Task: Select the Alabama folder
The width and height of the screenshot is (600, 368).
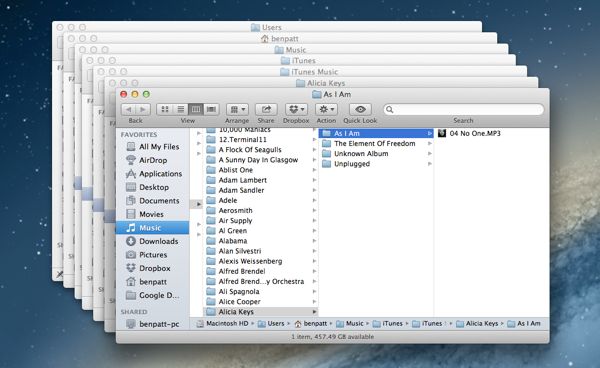Action: point(260,241)
